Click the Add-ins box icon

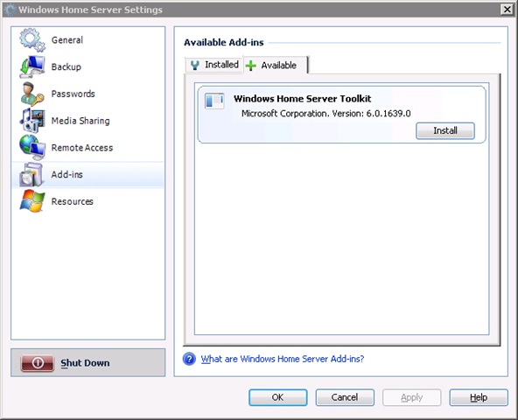point(31,174)
